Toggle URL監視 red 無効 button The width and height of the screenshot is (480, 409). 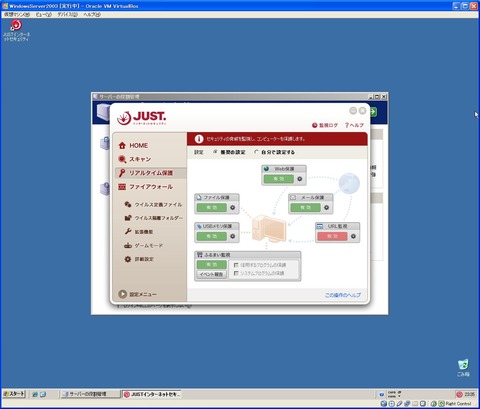pos(332,236)
